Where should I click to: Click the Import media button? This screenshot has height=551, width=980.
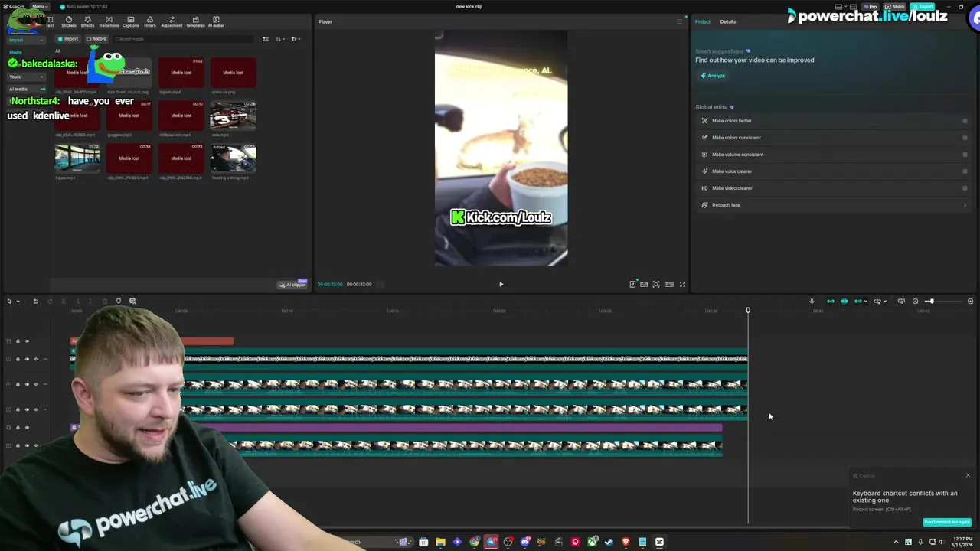[68, 39]
